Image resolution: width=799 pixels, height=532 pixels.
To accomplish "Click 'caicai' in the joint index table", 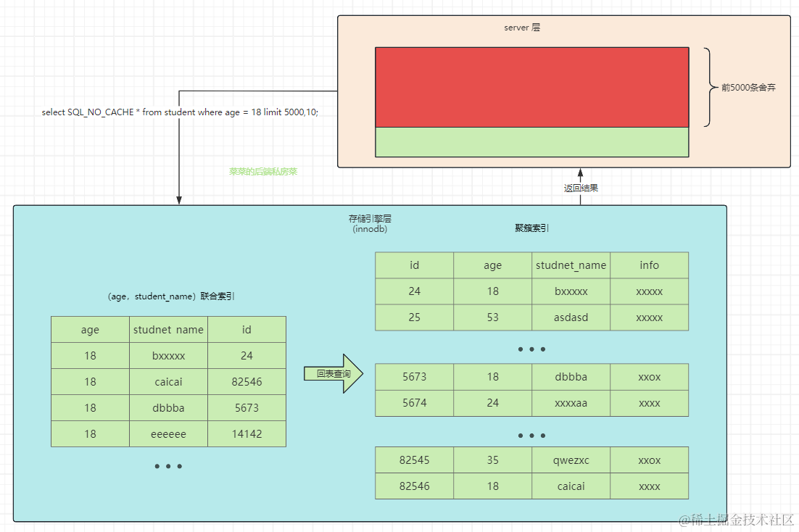I will tap(169, 382).
